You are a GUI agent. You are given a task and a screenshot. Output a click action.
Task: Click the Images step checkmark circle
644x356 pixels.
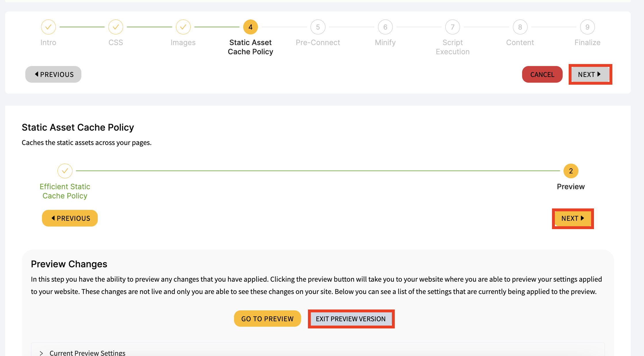point(183,27)
